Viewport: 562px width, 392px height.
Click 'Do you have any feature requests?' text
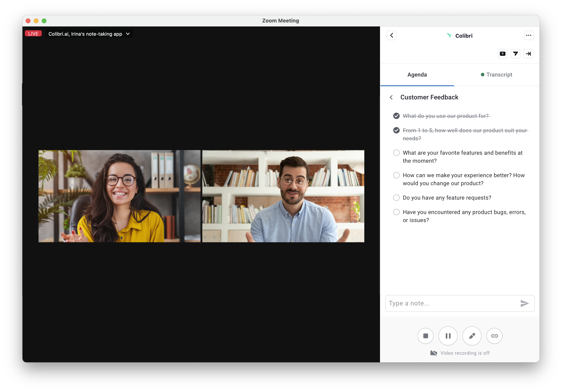[x=447, y=198]
